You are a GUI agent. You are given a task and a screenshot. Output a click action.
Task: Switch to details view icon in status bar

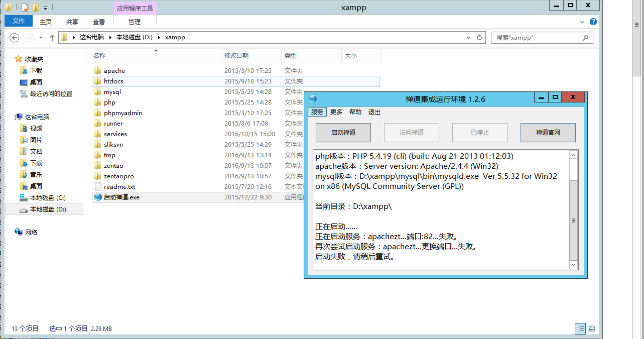580,328
